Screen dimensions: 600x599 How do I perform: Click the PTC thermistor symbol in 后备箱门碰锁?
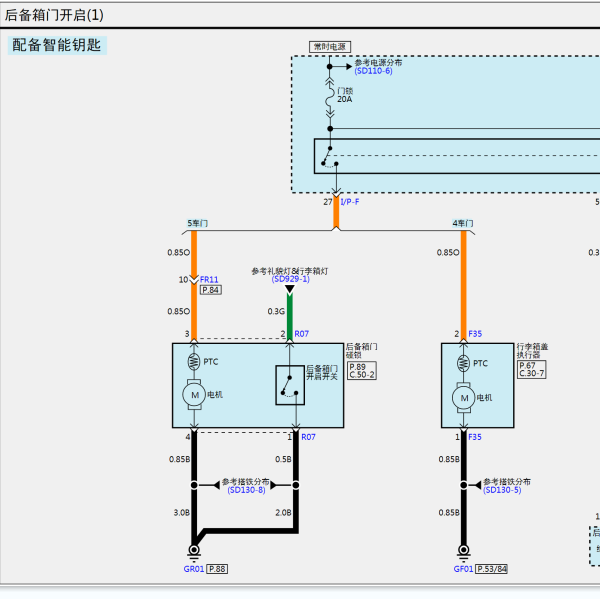[194, 362]
